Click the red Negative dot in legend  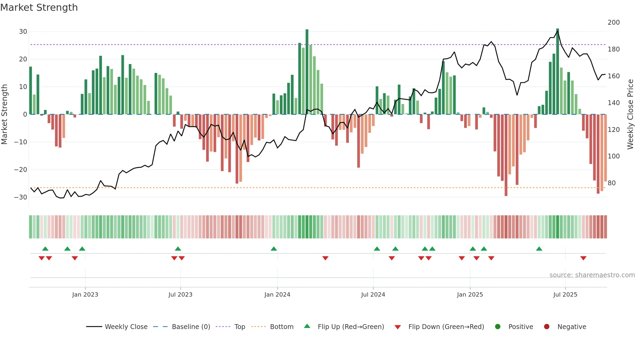point(547,327)
